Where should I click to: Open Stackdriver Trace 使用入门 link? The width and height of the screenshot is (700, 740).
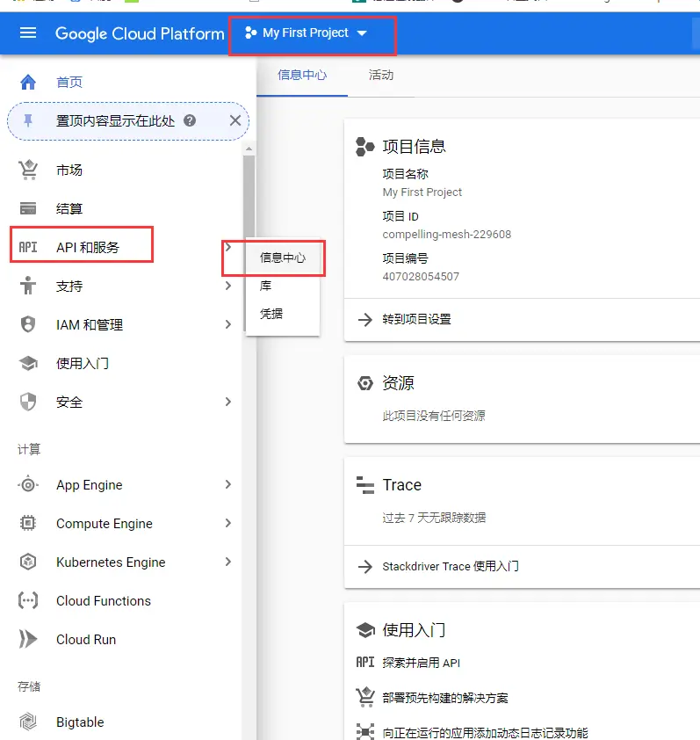[451, 566]
